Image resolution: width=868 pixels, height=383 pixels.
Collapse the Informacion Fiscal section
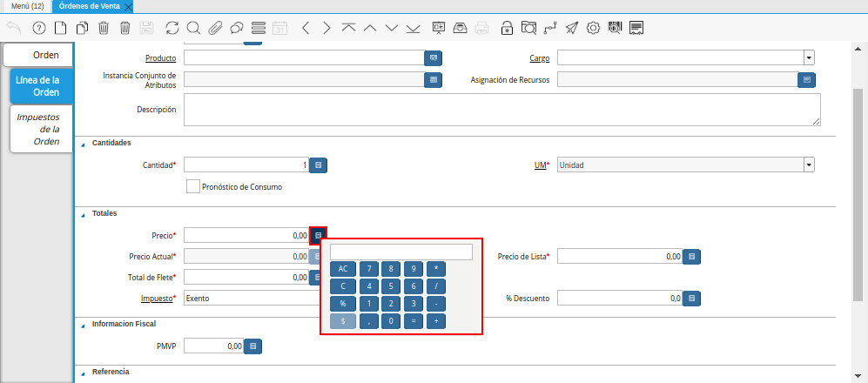coord(83,325)
